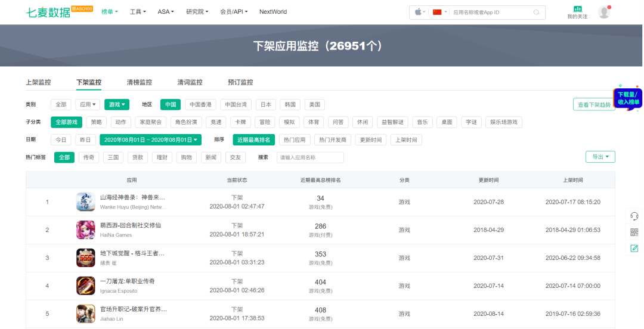This screenshot has width=644, height=329.
Task: Click the user avatar icon
Action: [x=604, y=12]
